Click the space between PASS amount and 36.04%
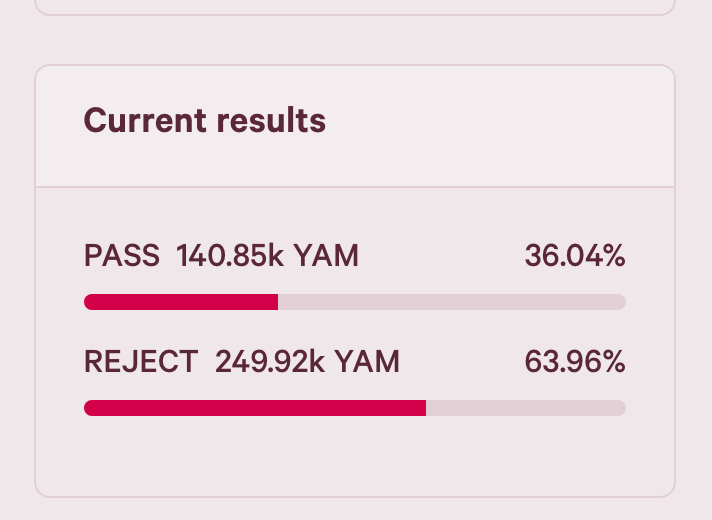712x520 pixels. [441, 255]
